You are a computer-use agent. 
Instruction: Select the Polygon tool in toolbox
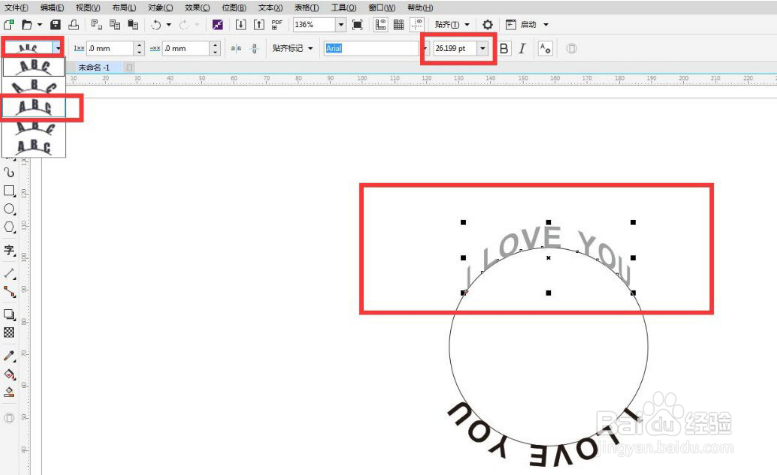[x=9, y=227]
